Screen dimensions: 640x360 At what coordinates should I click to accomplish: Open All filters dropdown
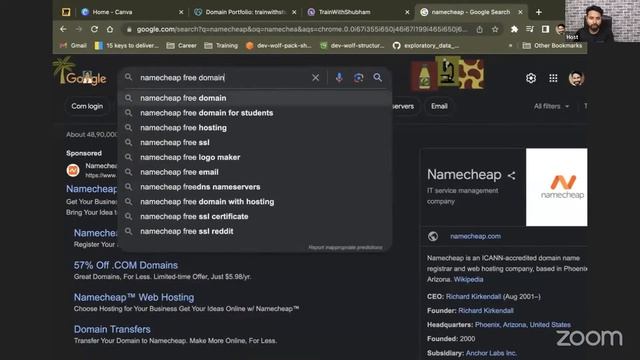click(x=551, y=106)
